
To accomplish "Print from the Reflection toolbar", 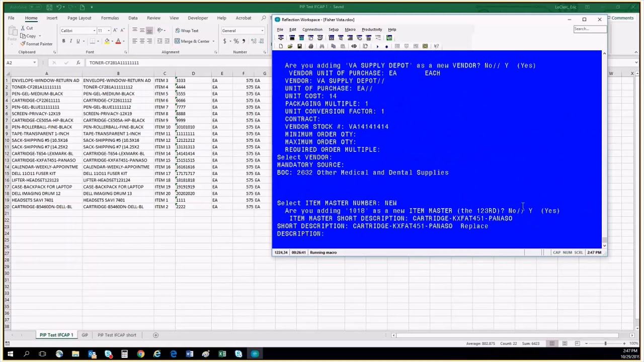I will [310, 46].
